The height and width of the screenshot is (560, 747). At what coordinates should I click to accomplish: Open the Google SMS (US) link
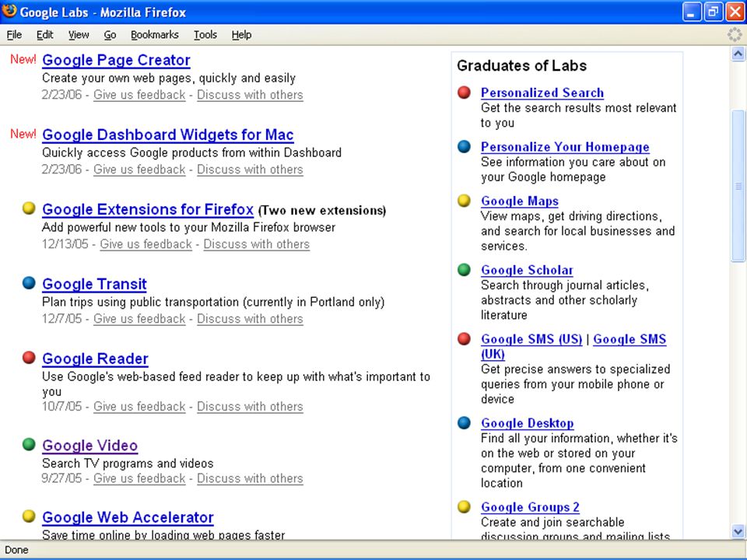[531, 340]
